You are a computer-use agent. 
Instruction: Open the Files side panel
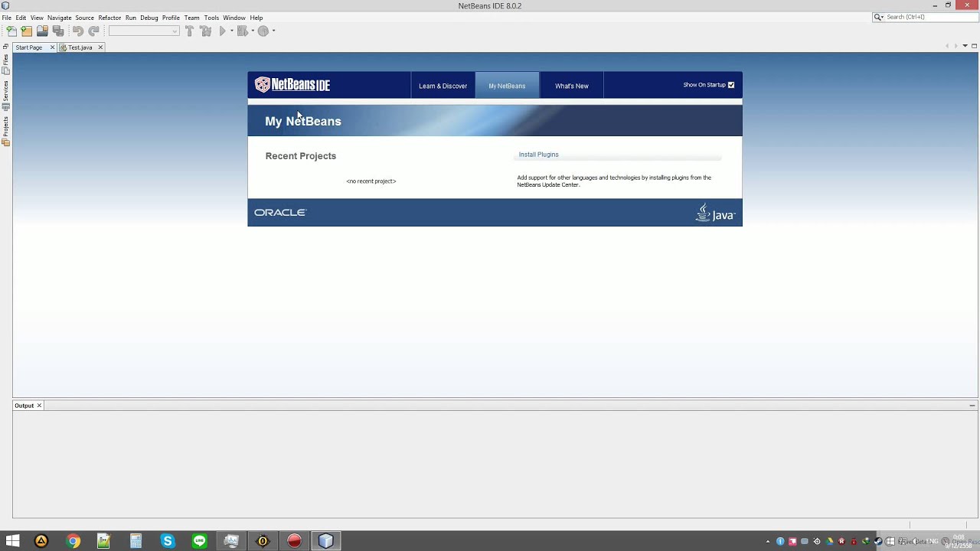coord(5,65)
